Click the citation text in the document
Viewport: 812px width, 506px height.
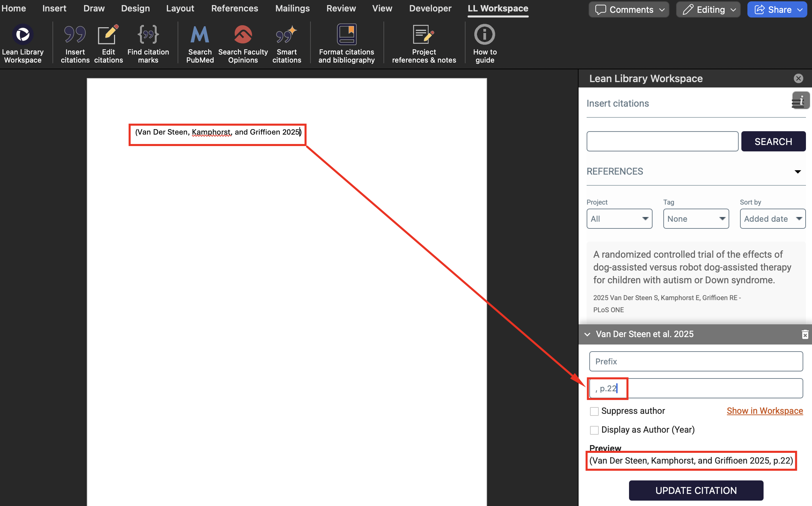pos(218,132)
